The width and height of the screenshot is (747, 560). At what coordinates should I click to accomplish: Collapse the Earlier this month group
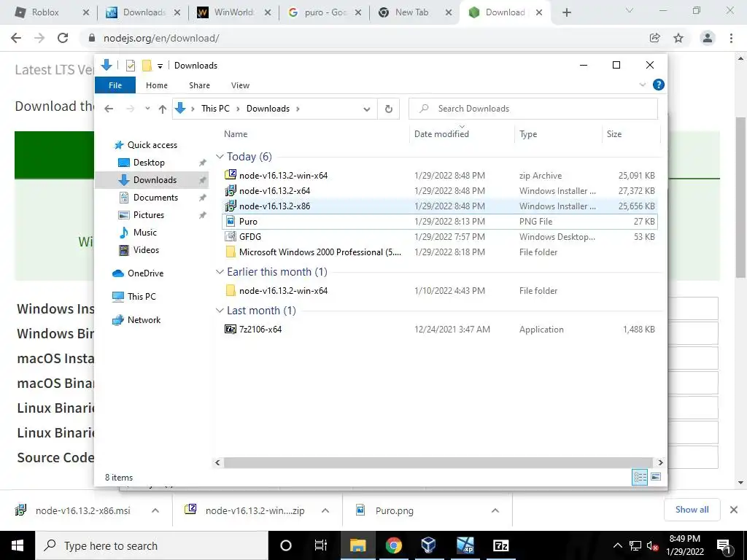pyautogui.click(x=220, y=272)
